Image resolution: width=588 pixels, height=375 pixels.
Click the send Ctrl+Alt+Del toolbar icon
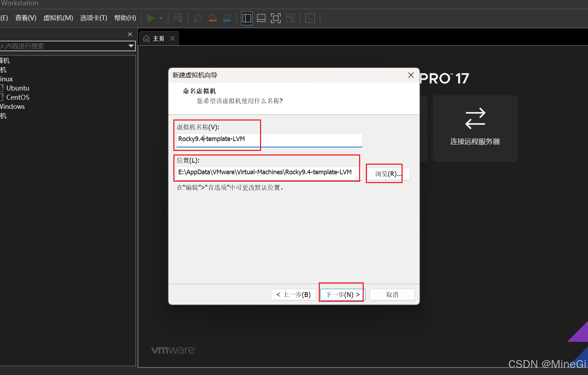pos(178,18)
